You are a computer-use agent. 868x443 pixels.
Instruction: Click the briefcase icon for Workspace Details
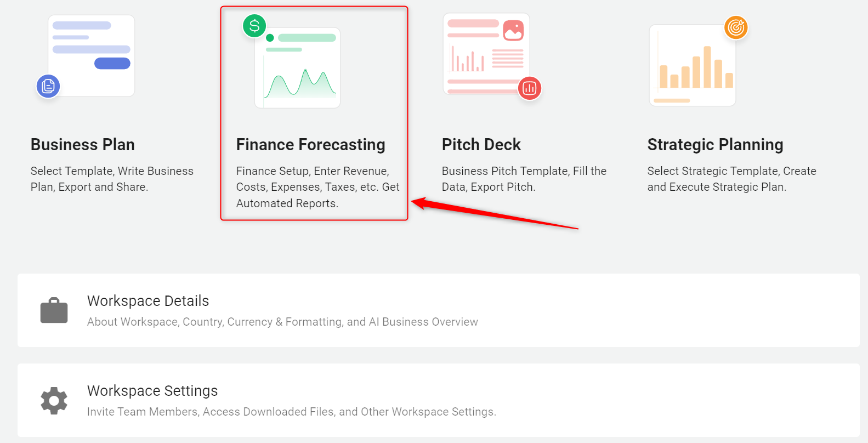pyautogui.click(x=54, y=310)
